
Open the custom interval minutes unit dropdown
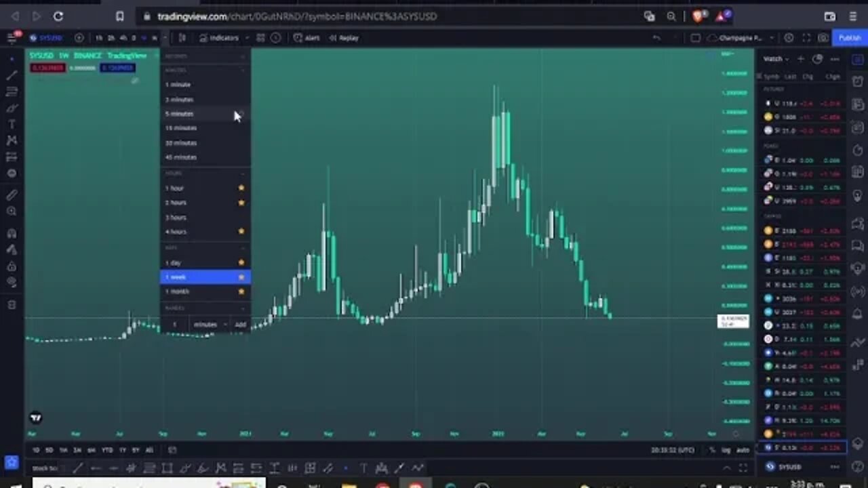click(210, 325)
